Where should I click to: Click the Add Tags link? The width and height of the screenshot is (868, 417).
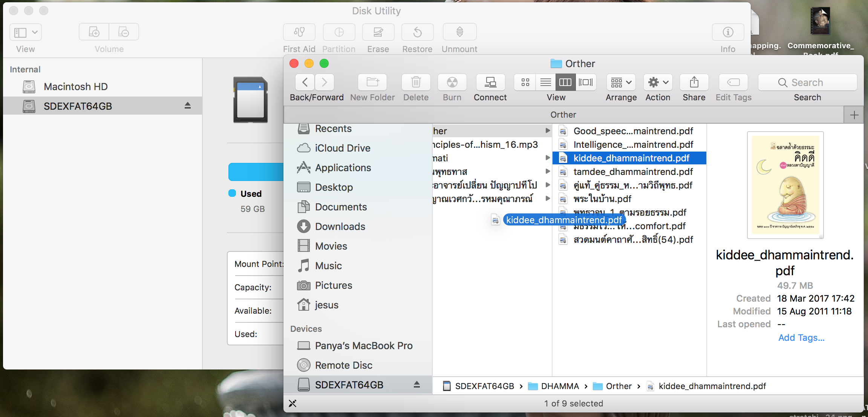(801, 337)
